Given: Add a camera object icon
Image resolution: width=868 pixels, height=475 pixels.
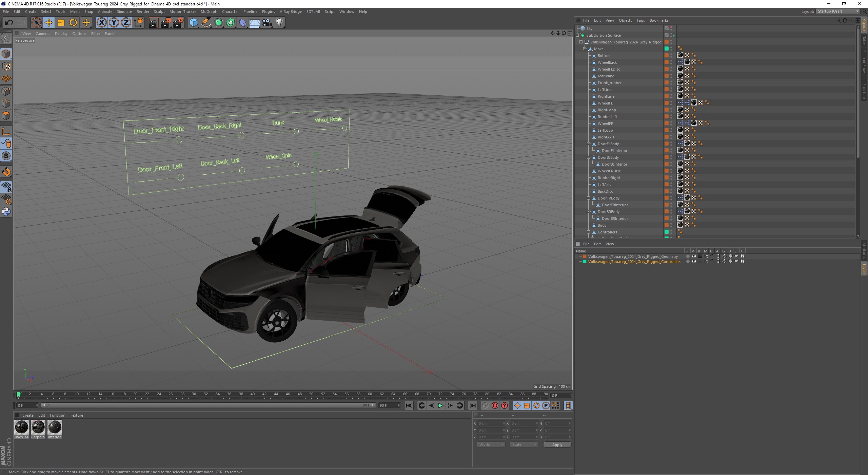Looking at the screenshot, I should click(267, 23).
